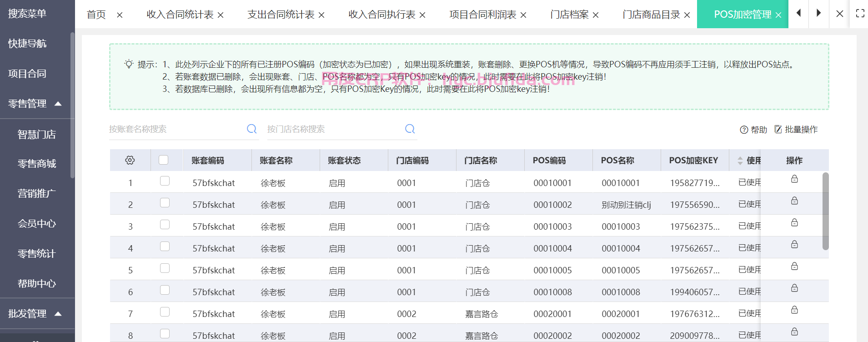Check the checkbox in row 1
Screen dimensions: 868x342
pos(165,181)
